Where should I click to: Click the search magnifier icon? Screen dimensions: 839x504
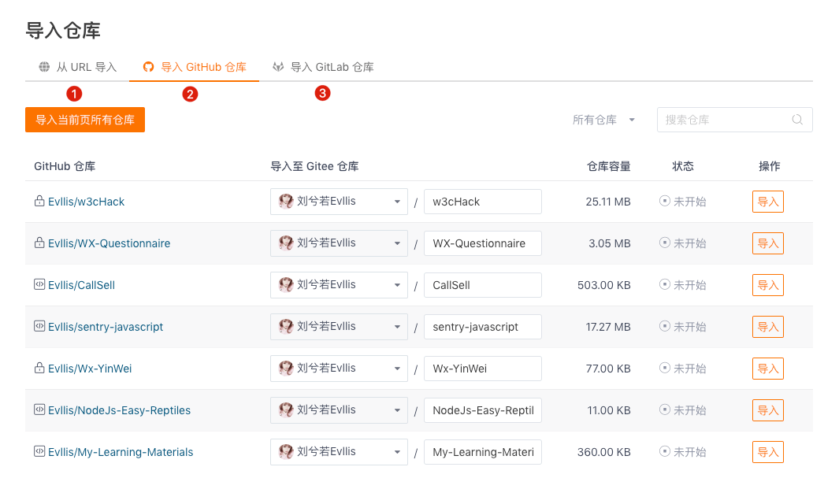(x=797, y=120)
